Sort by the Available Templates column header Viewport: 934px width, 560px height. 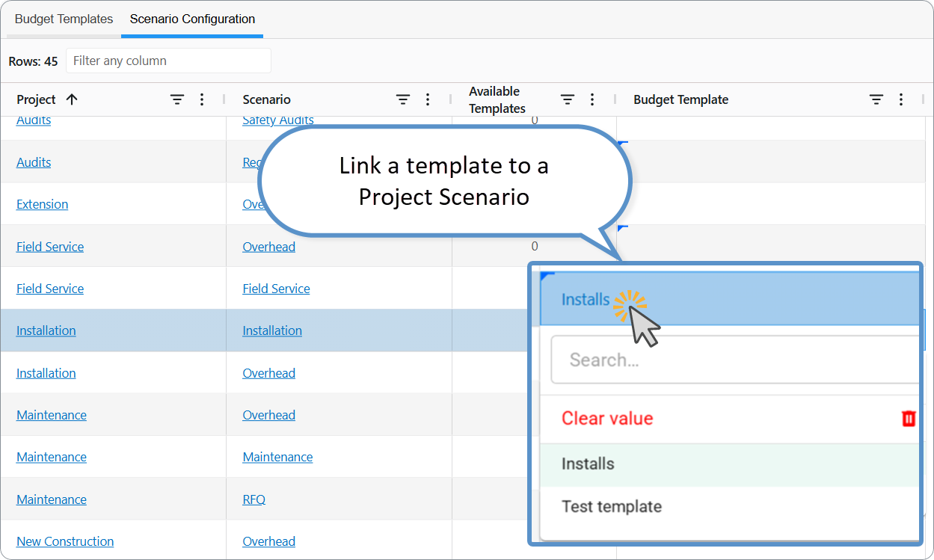497,99
